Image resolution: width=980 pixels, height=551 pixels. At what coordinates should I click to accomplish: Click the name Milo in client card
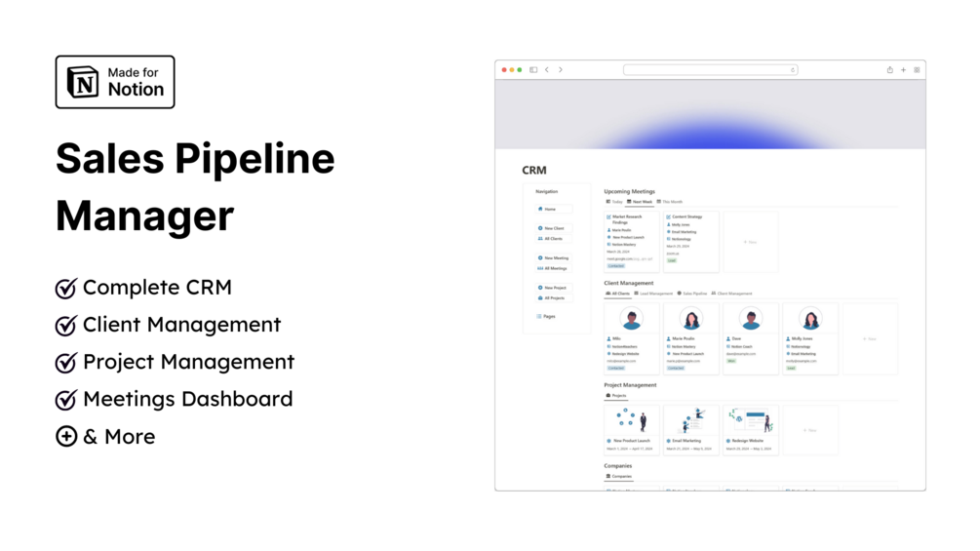pos(616,338)
